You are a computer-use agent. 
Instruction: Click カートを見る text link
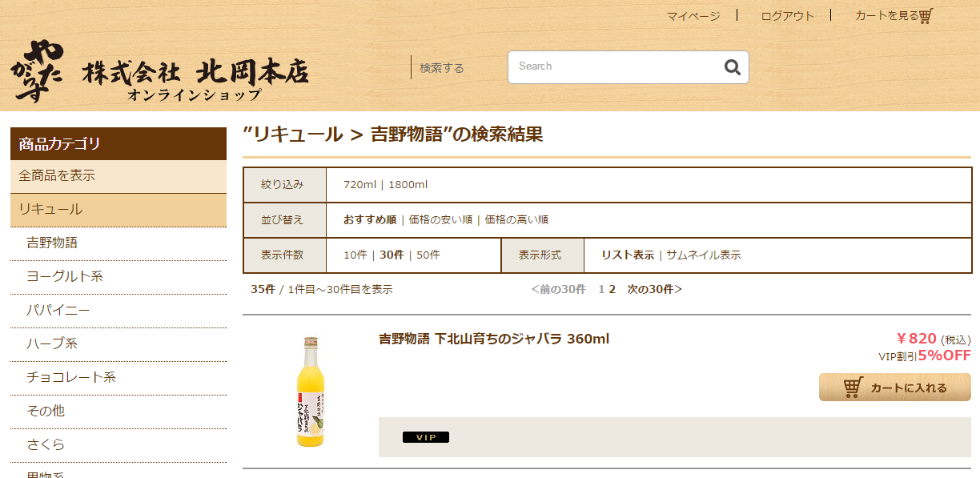(x=886, y=15)
